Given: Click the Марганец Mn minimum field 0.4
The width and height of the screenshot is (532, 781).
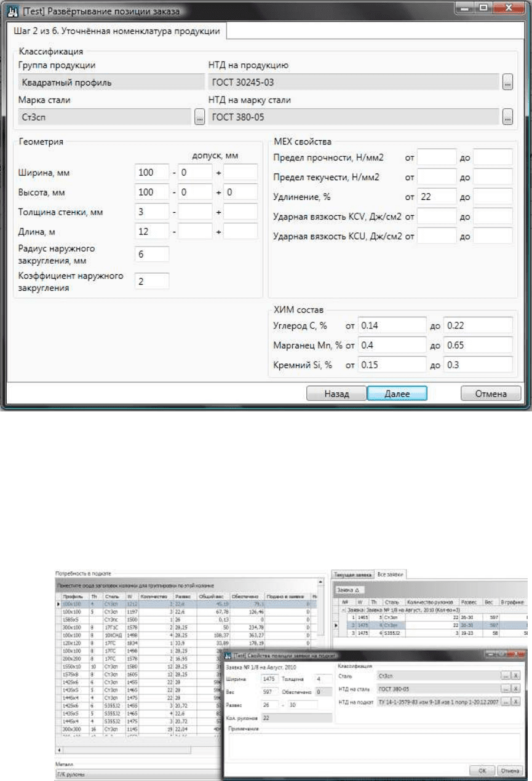Looking at the screenshot, I should 392,345.
